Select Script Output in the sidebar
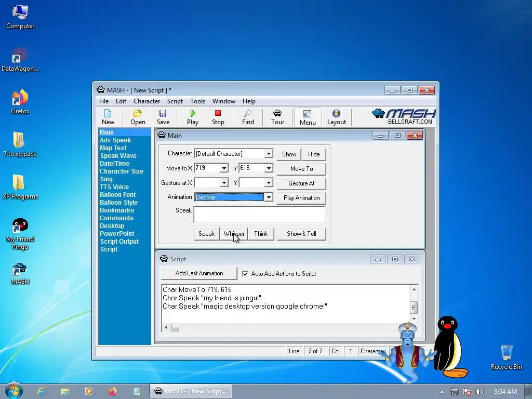Viewport: 532px width, 399px height. pos(119,242)
